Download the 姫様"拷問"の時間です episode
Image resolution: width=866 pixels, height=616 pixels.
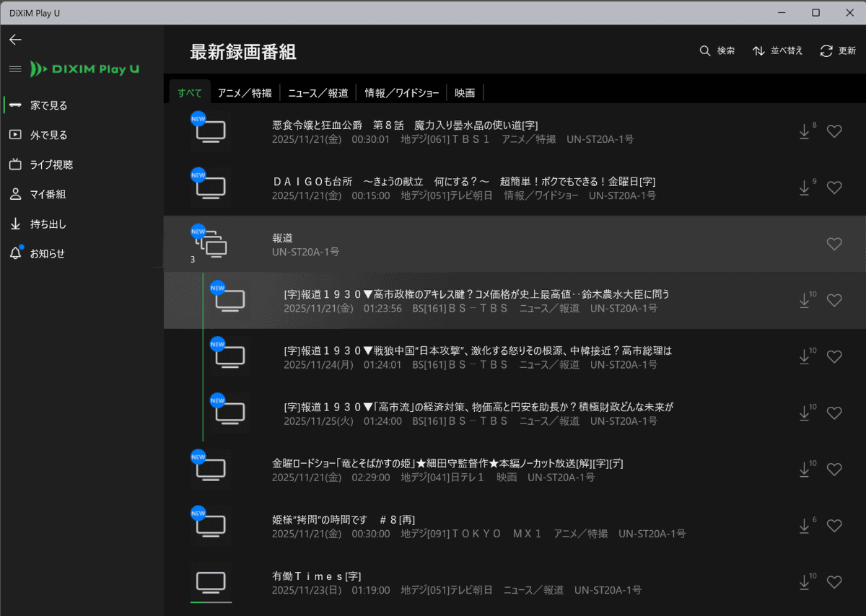804,526
